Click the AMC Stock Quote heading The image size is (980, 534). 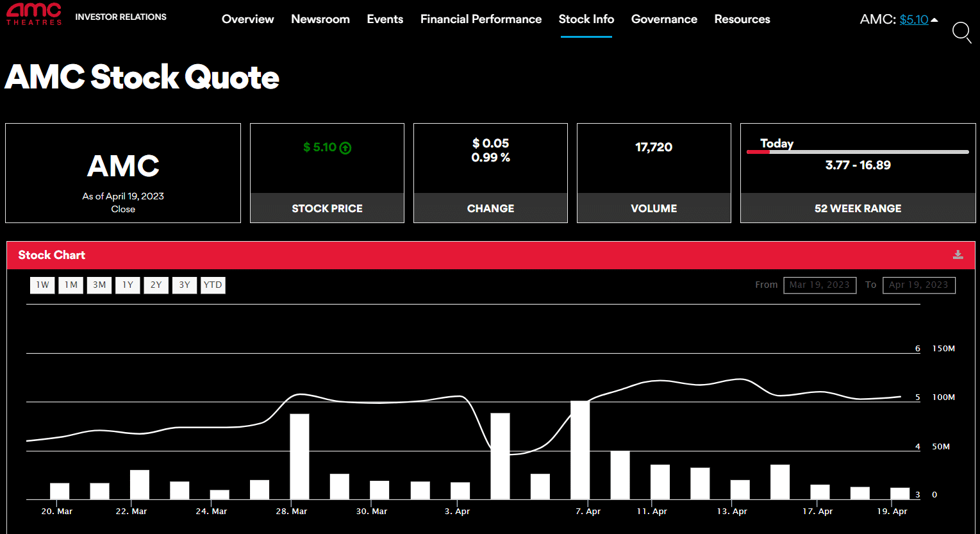142,77
